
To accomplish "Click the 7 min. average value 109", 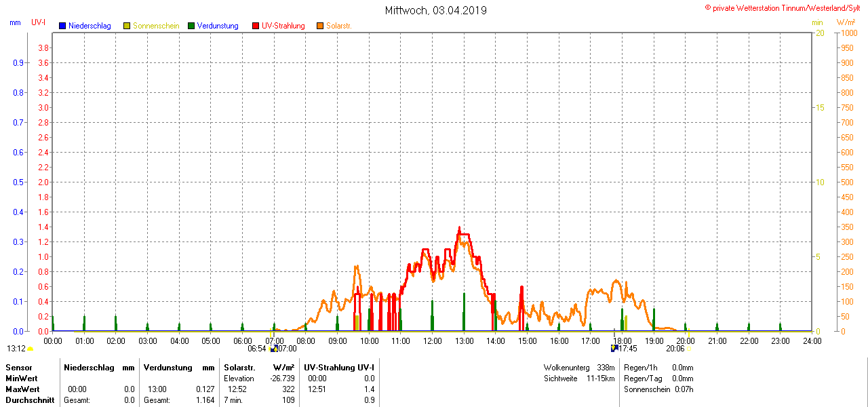I will (x=288, y=400).
